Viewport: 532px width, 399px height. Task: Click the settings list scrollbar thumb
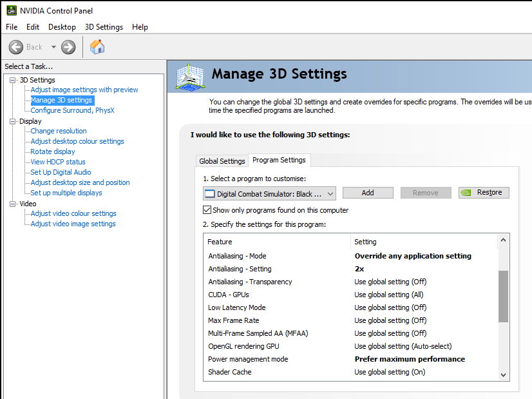click(503, 296)
